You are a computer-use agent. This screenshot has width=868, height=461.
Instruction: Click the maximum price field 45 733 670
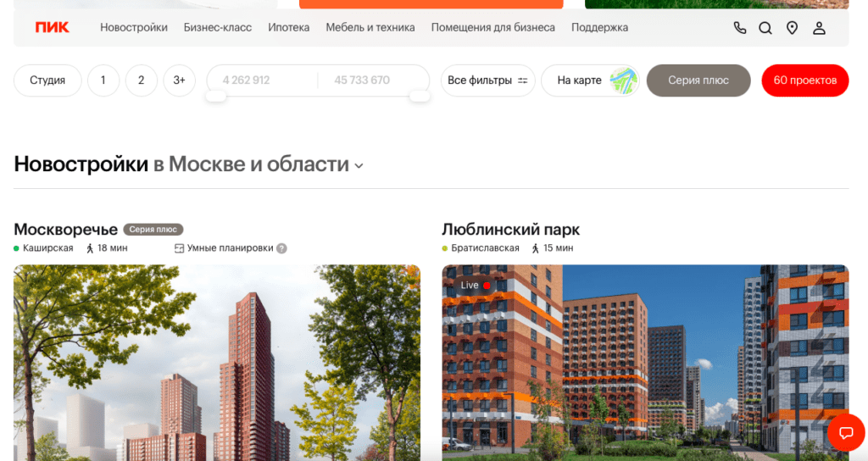(x=362, y=81)
